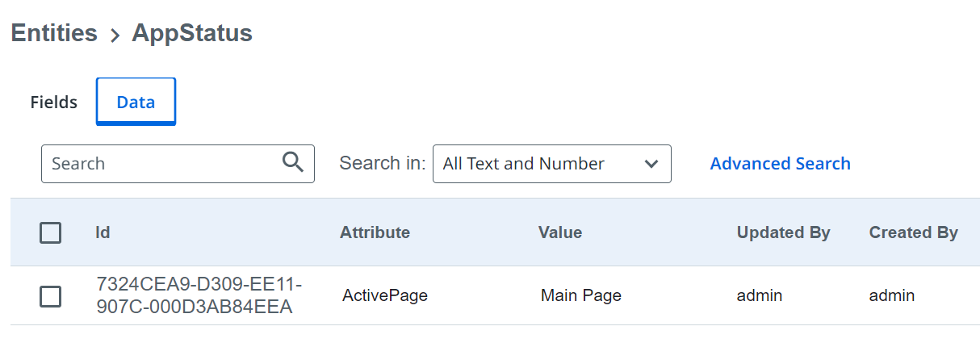Go back to Entities breadcrumb
Image resolution: width=980 pixels, height=343 pixels.
[54, 33]
